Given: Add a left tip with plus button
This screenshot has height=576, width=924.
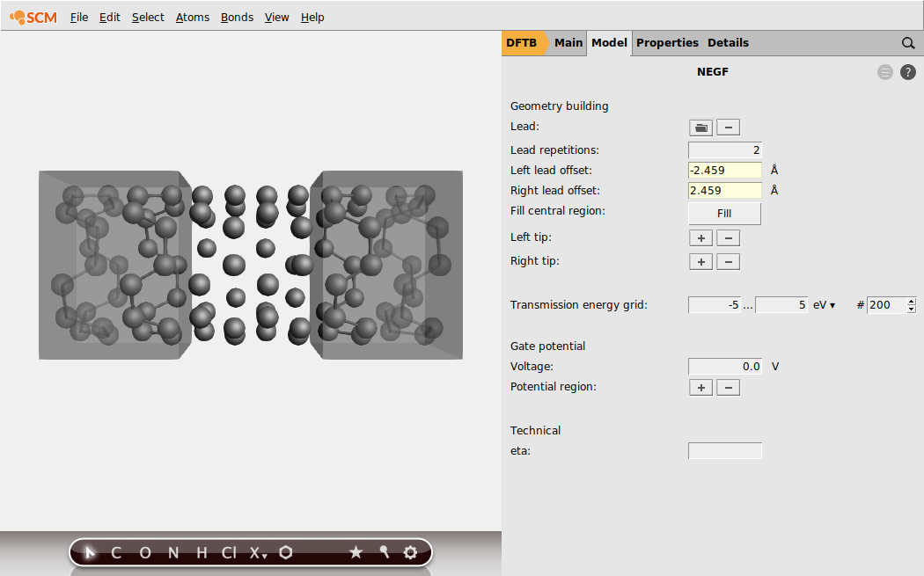Looking at the screenshot, I should coord(700,237).
